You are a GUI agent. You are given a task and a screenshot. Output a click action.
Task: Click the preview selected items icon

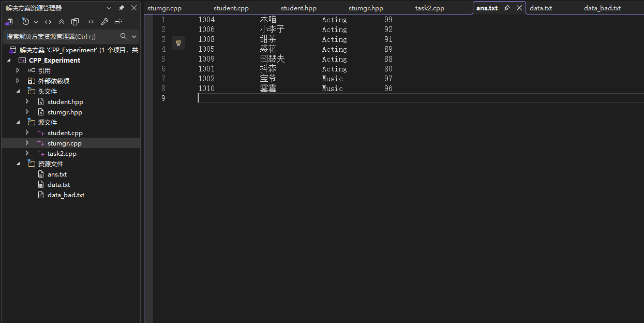(118, 22)
